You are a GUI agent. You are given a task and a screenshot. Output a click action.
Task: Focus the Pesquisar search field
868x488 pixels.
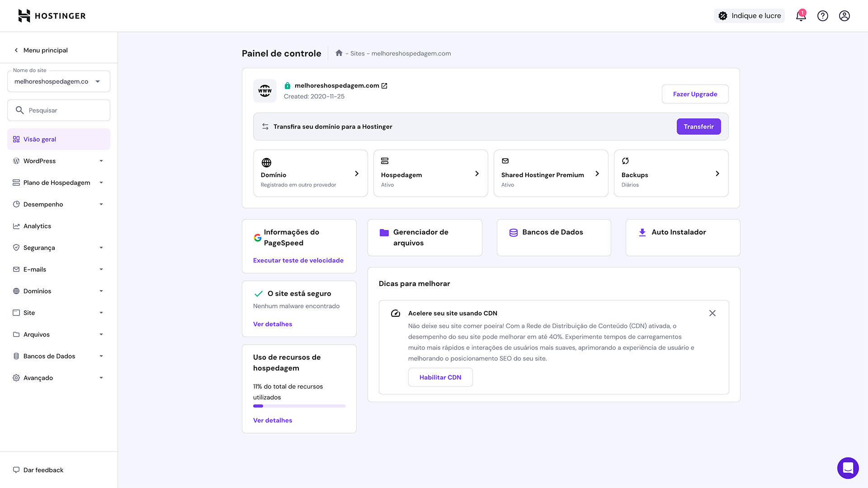pos(59,110)
